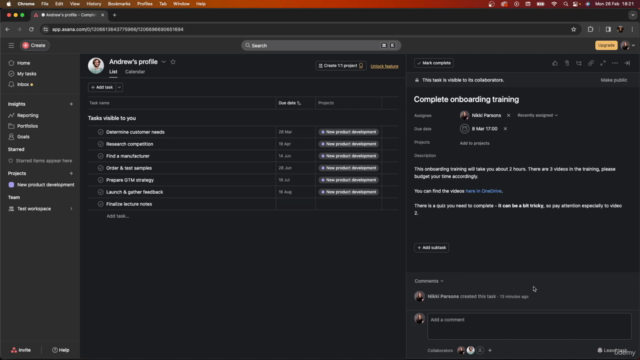This screenshot has width=640, height=360.
Task: Click the Search field
Action: coord(321,45)
